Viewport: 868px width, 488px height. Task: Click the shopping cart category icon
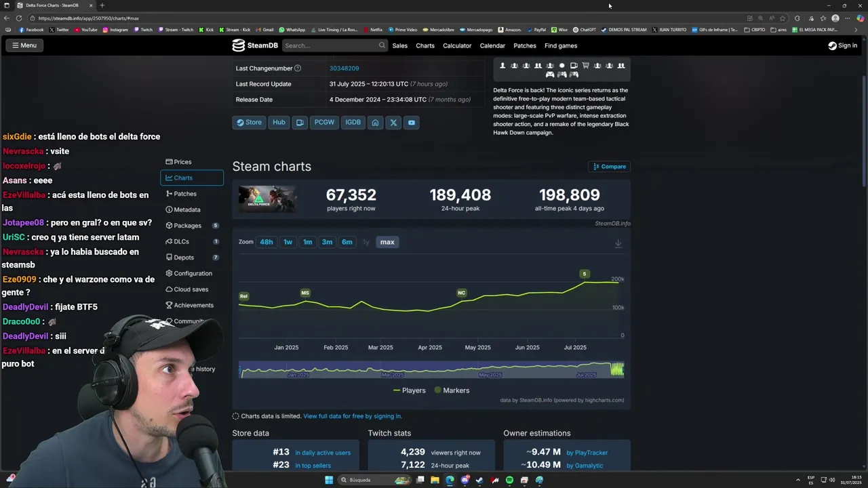(x=585, y=66)
